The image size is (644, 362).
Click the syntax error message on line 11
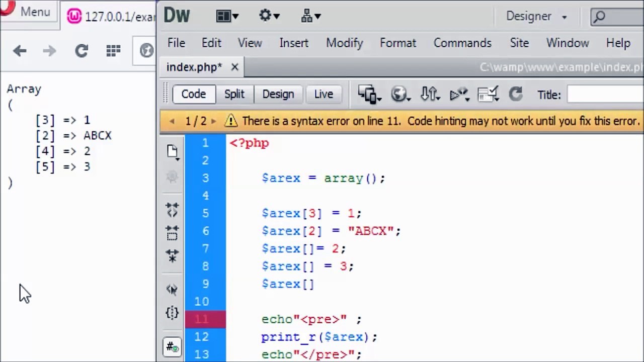tap(441, 121)
